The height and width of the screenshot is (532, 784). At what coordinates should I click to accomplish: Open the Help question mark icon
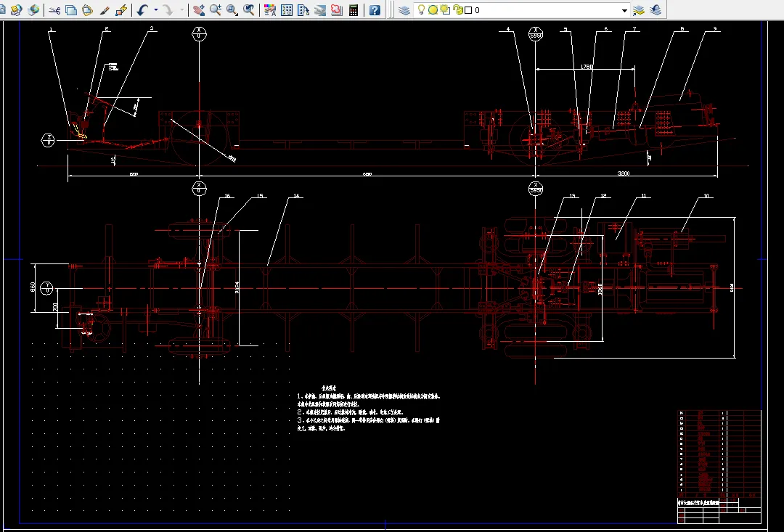[374, 10]
